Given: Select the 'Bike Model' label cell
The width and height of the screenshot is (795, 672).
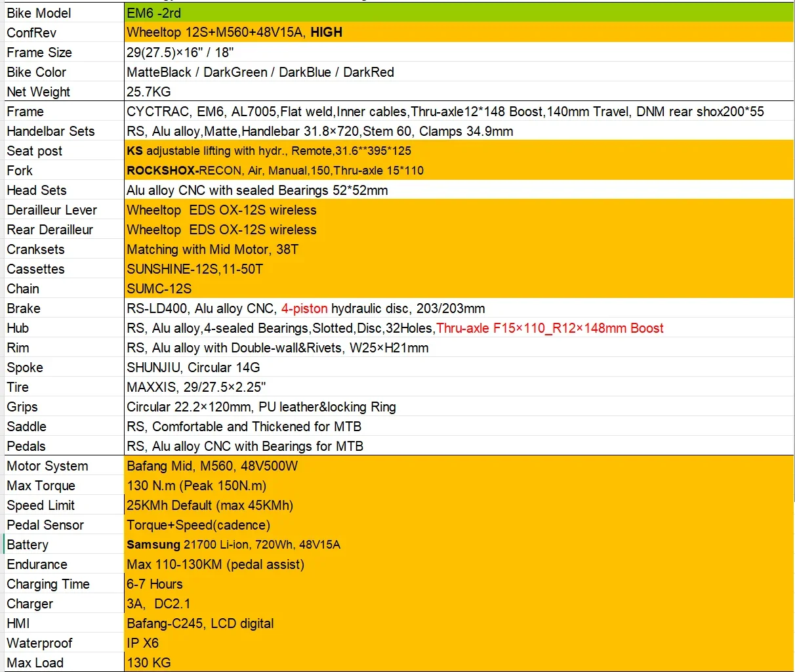Looking at the screenshot, I should tap(63, 13).
